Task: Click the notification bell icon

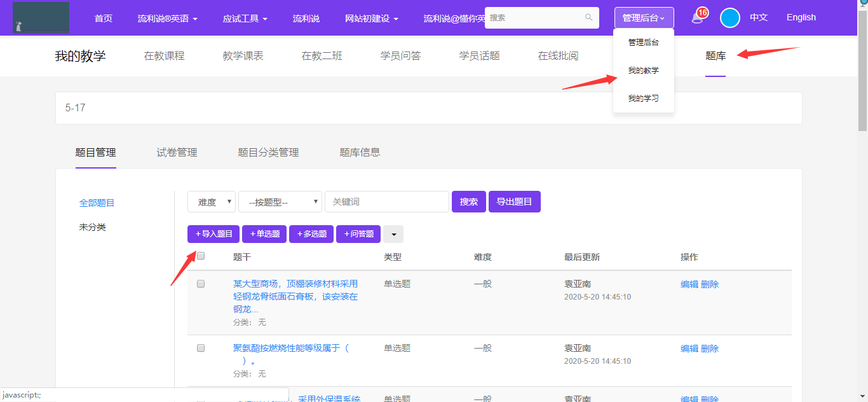Action: (x=698, y=18)
